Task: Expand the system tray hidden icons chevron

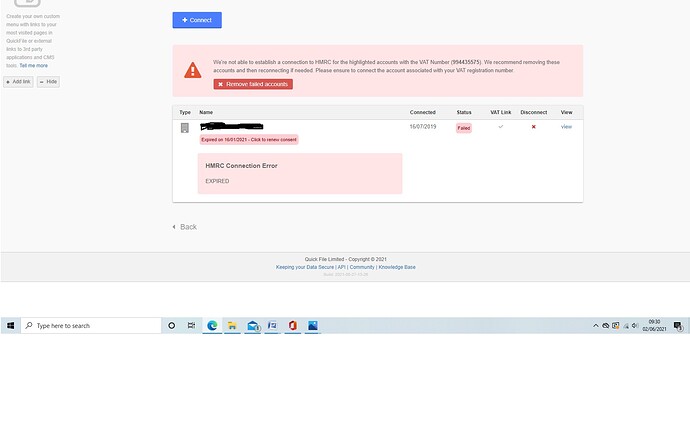Action: coord(595,326)
